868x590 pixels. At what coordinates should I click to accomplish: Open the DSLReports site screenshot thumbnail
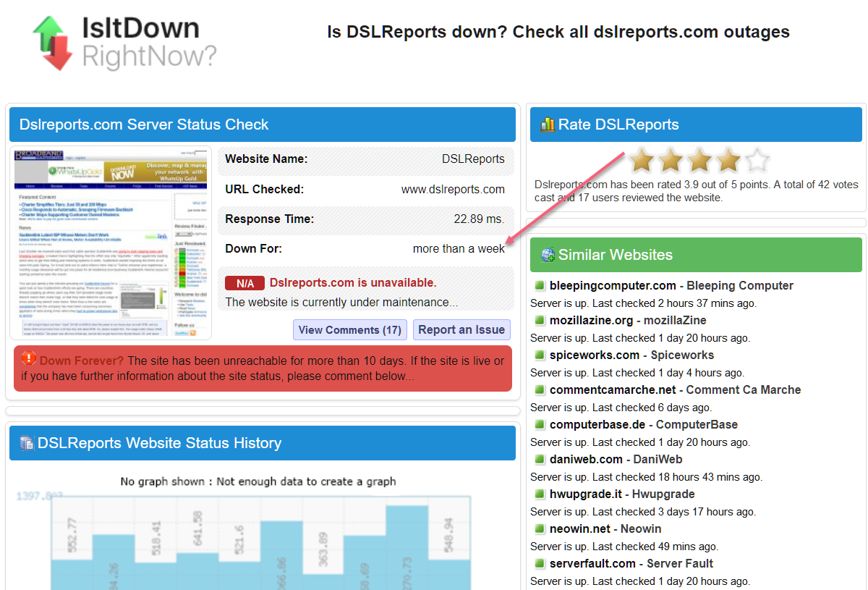(x=111, y=243)
